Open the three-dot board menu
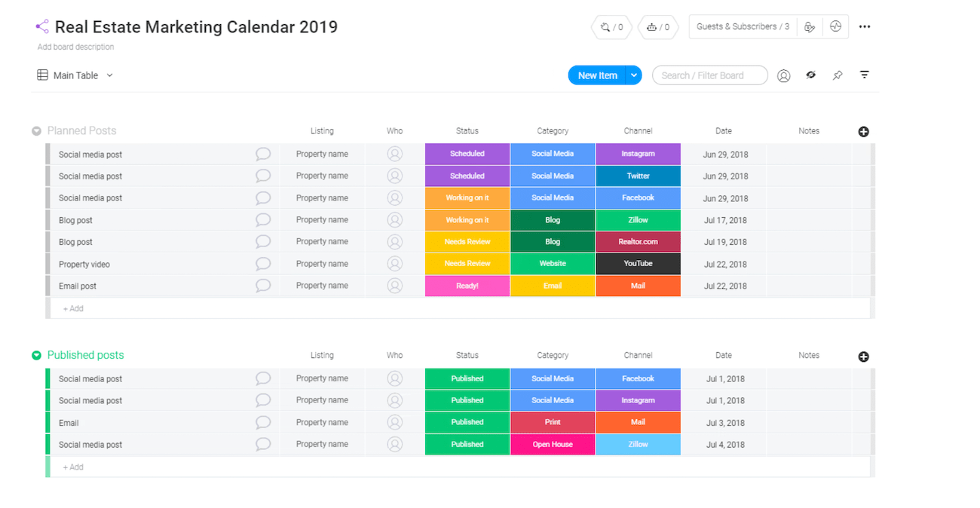Image resolution: width=980 pixels, height=508 pixels. 865,26
